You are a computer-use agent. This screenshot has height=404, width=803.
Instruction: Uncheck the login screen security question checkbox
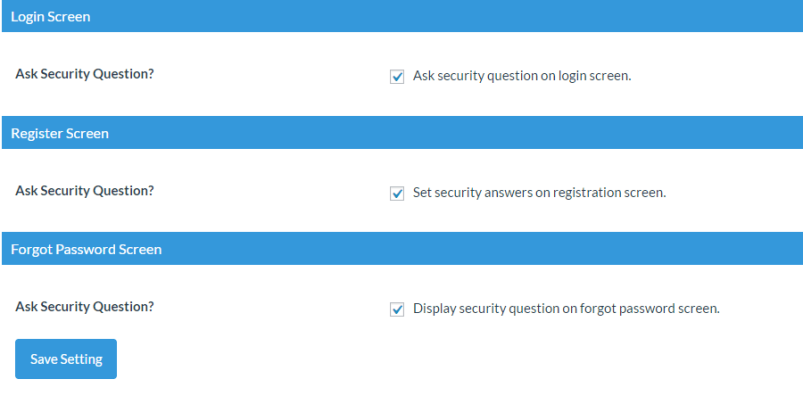(x=397, y=76)
